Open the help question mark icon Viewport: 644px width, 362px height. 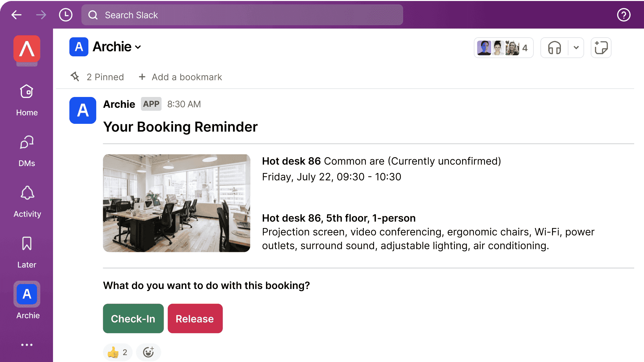coord(623,15)
